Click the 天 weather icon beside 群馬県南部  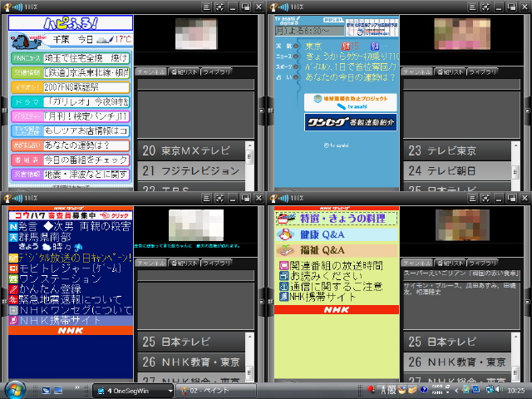(13, 237)
